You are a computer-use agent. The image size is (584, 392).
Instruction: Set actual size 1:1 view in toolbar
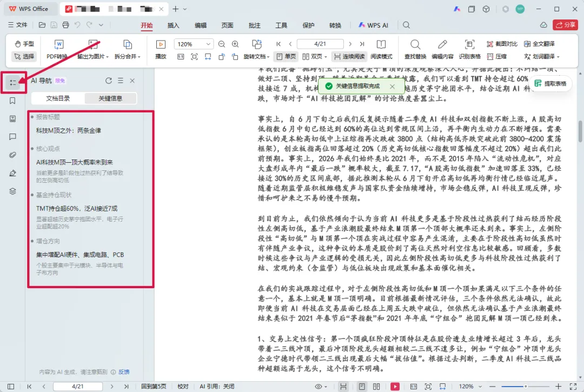click(x=181, y=57)
